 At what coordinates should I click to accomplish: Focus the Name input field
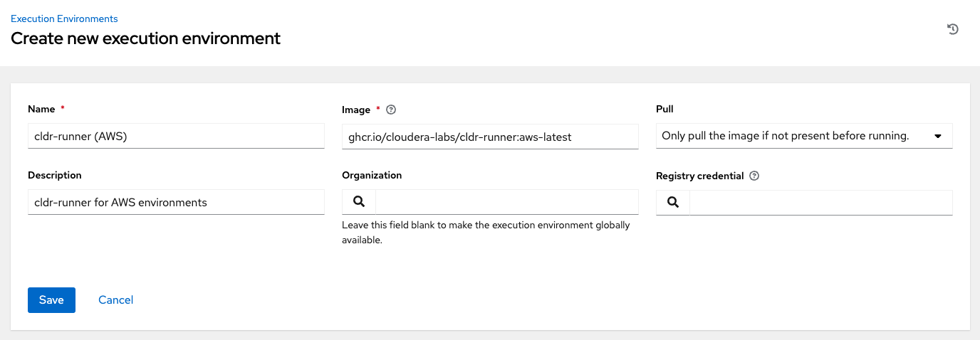click(176, 137)
